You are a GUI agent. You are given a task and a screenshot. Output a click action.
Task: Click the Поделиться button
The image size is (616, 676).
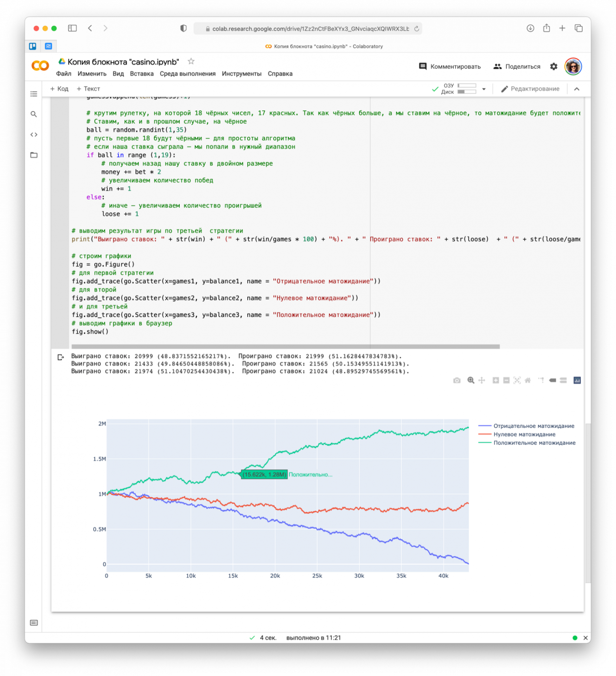516,66
